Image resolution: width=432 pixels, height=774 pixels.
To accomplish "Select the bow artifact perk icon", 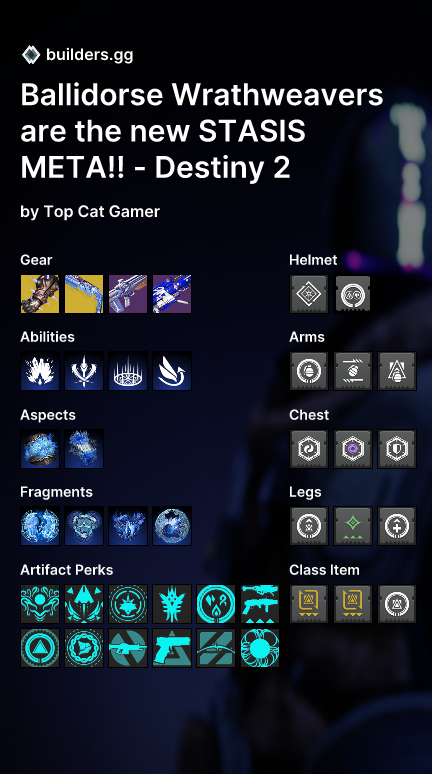I will 216,648.
